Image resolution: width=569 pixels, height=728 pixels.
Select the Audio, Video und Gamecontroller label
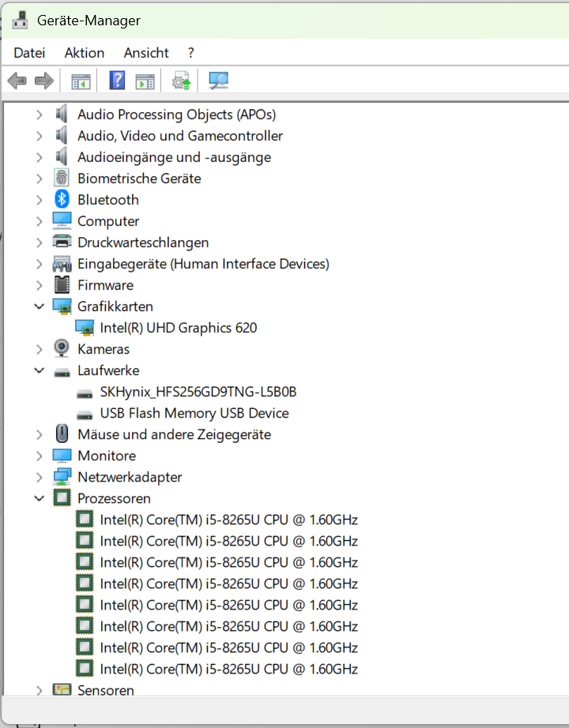pos(180,136)
